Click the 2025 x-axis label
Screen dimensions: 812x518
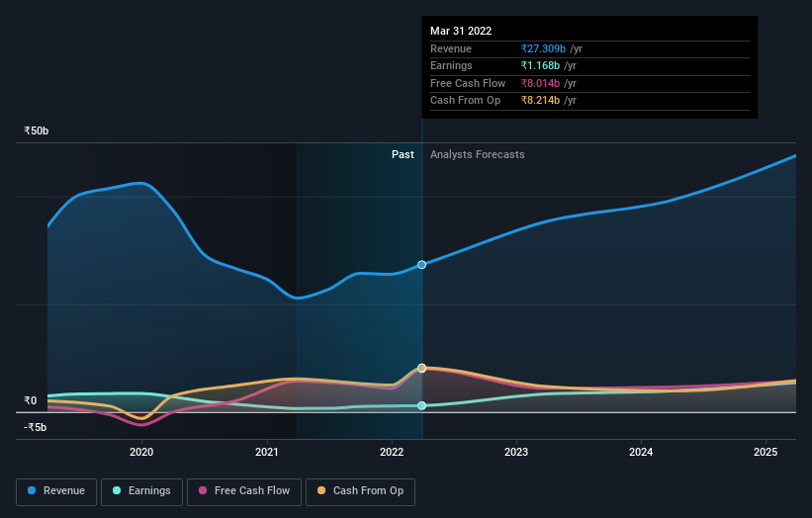pos(766,452)
